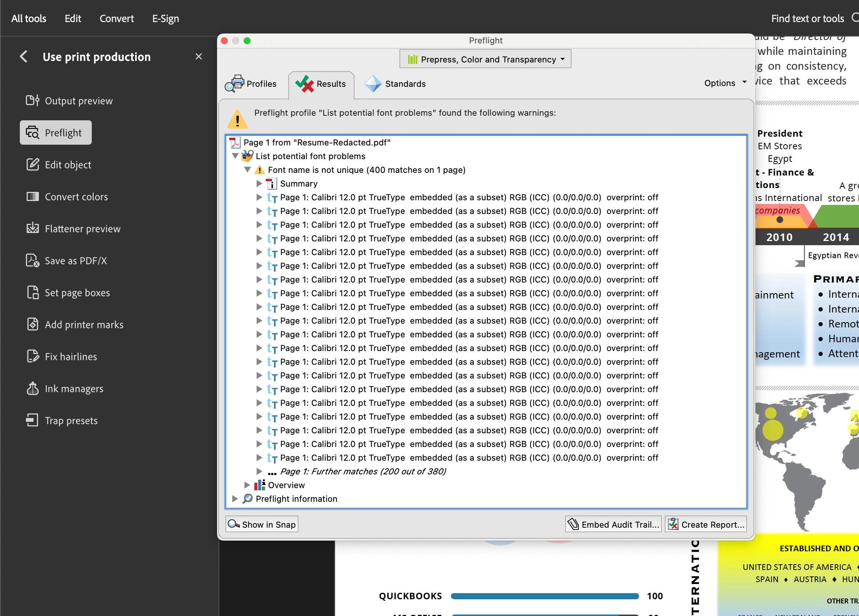Collapse Font name is not unique warning
The height and width of the screenshot is (616, 859).
click(x=247, y=170)
